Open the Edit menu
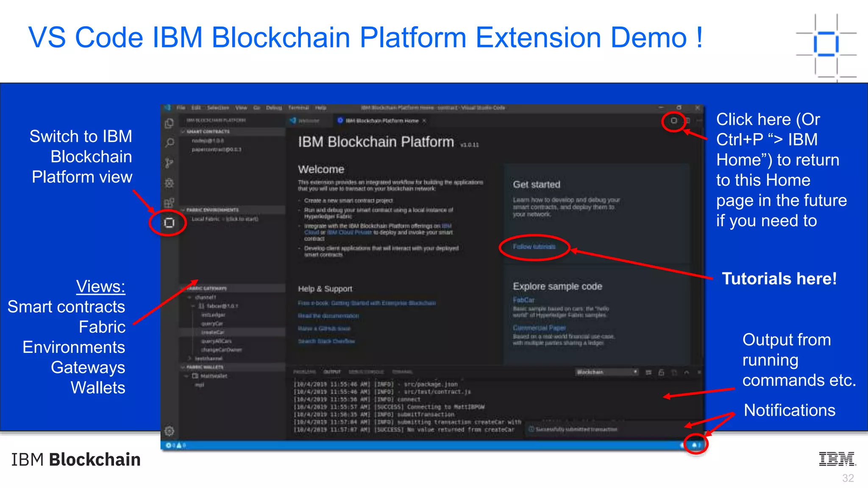Image resolution: width=868 pixels, height=488 pixels. (x=196, y=108)
